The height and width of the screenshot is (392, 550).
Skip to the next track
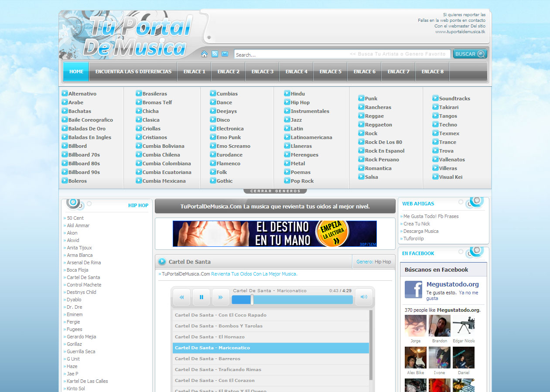click(x=221, y=297)
